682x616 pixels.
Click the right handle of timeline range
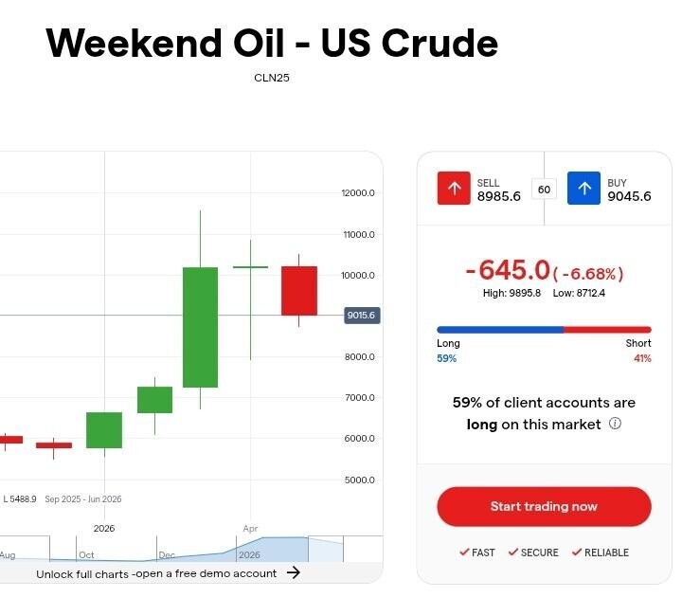tap(343, 549)
